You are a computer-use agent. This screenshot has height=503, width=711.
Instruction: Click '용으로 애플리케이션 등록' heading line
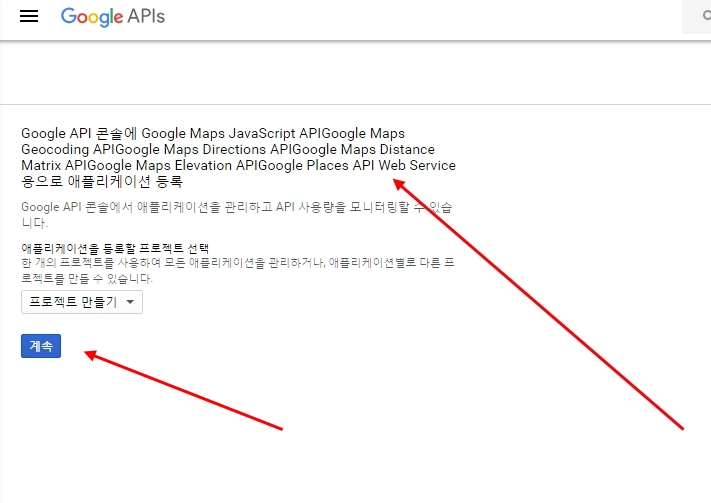(x=101, y=182)
